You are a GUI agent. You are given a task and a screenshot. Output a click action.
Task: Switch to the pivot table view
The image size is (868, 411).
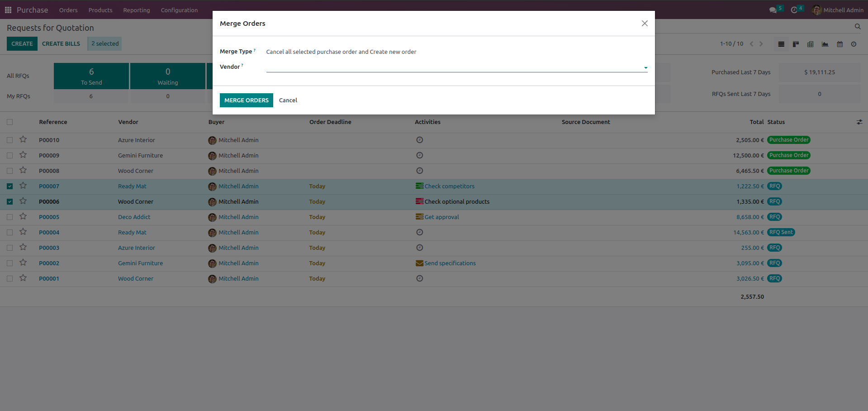(811, 44)
